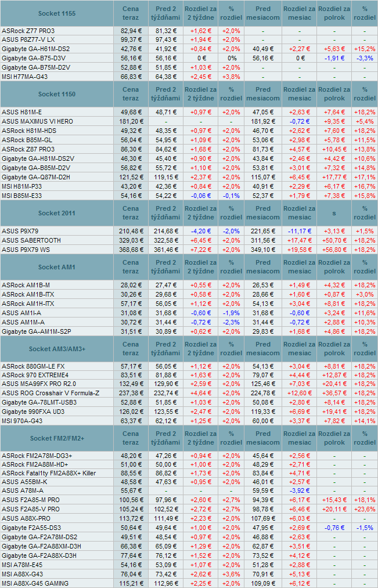Click the +5,4% percent difference cell

[365, 121]
